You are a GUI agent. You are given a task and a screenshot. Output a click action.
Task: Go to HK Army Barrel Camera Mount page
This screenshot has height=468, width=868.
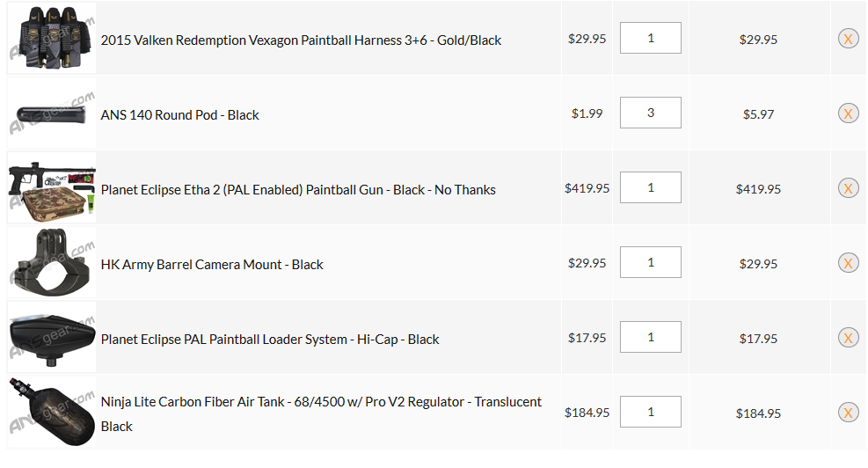pyautogui.click(x=212, y=264)
